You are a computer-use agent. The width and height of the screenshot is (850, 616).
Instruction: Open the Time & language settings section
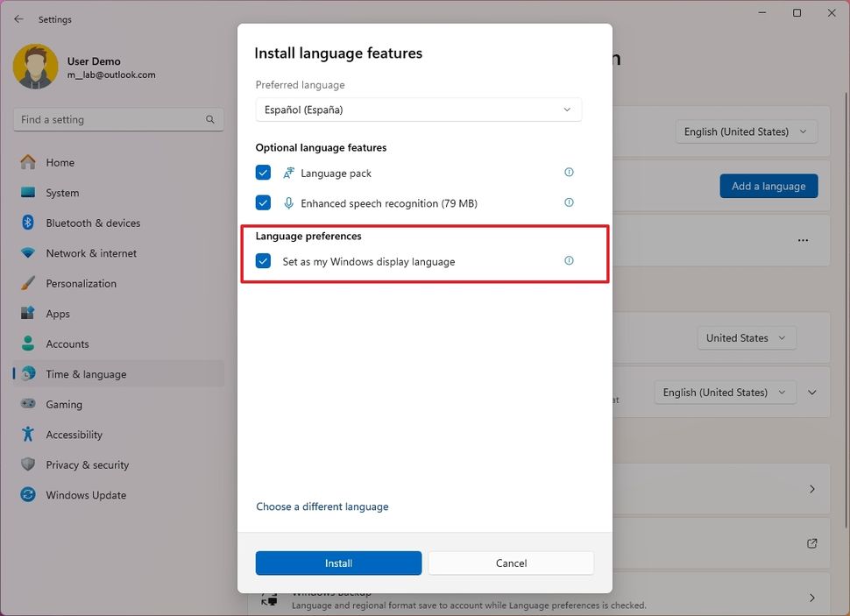click(x=85, y=373)
